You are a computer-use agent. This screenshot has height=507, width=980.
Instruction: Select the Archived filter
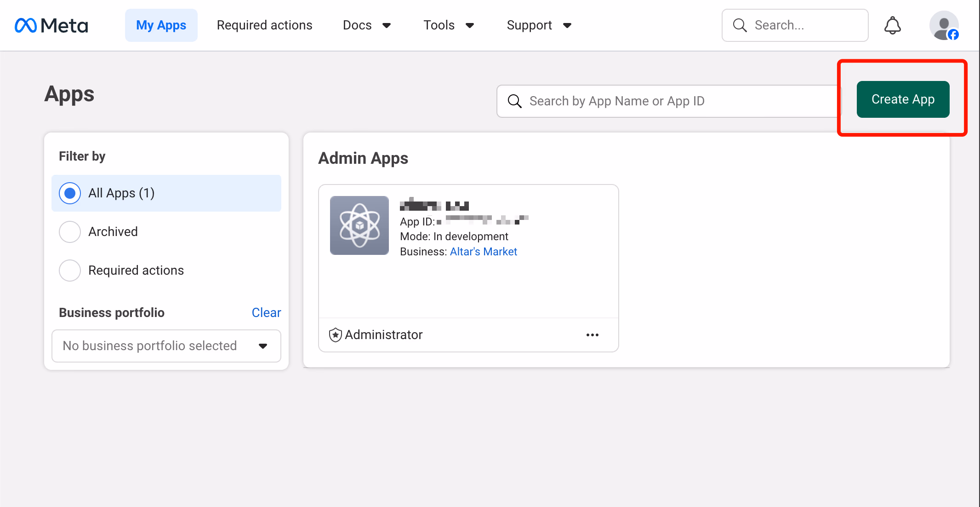coord(70,232)
